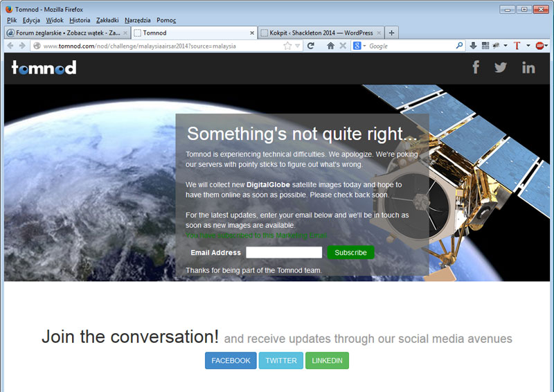Image resolution: width=554 pixels, height=392 pixels.
Task: Click the green Subscribe button
Action: 350,252
